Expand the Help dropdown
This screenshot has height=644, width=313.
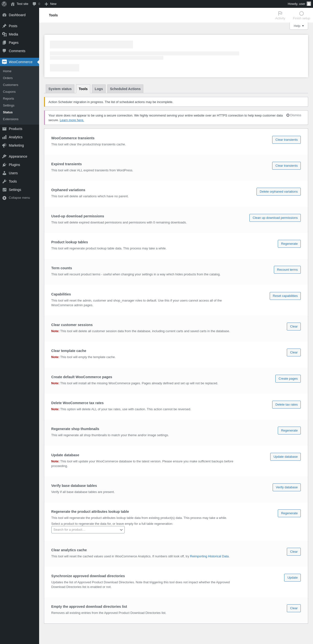tap(299, 26)
